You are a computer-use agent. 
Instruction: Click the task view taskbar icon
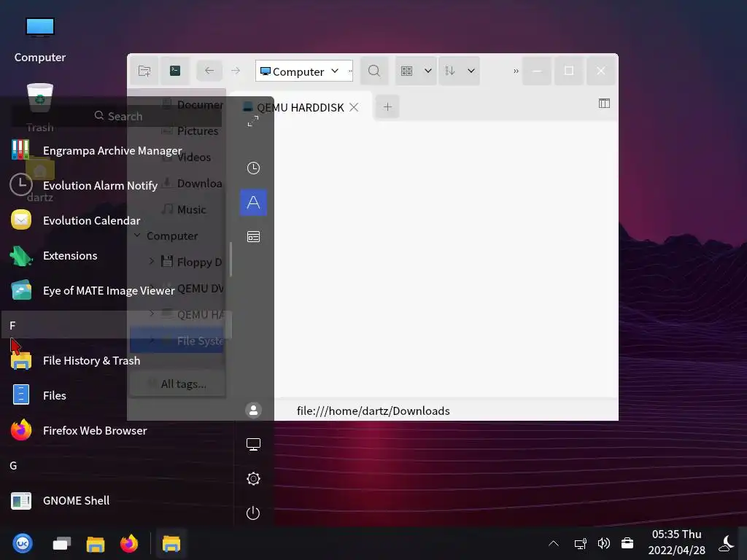pos(61,542)
